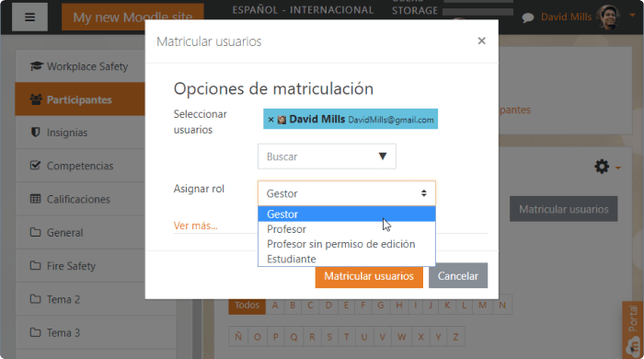Click the General folder icon
644x359 pixels.
35,232
